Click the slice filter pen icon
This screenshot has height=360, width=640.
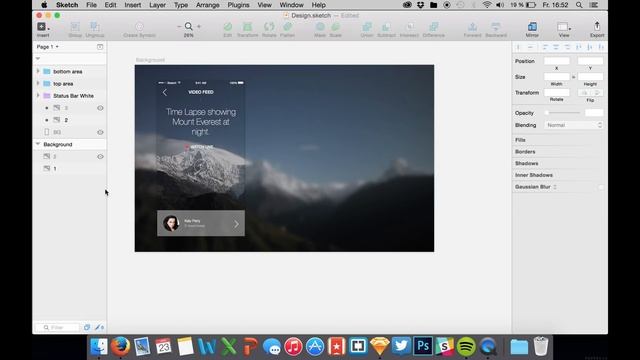(99, 327)
